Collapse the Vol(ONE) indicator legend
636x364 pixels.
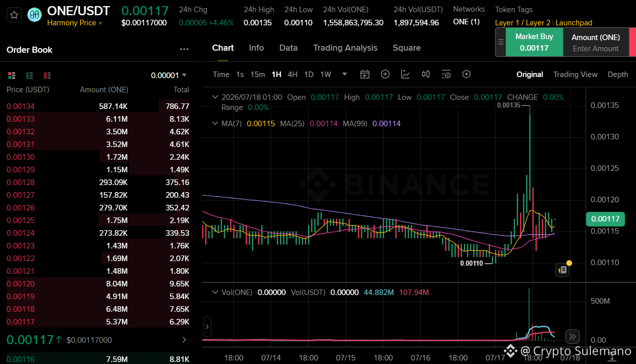[x=215, y=292]
